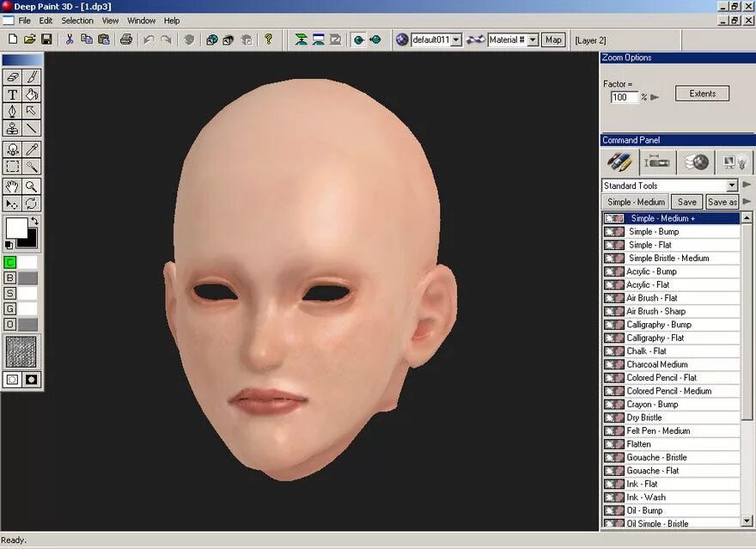The image size is (756, 549).
Task: Toggle the S shine channel button
Action: (9, 293)
